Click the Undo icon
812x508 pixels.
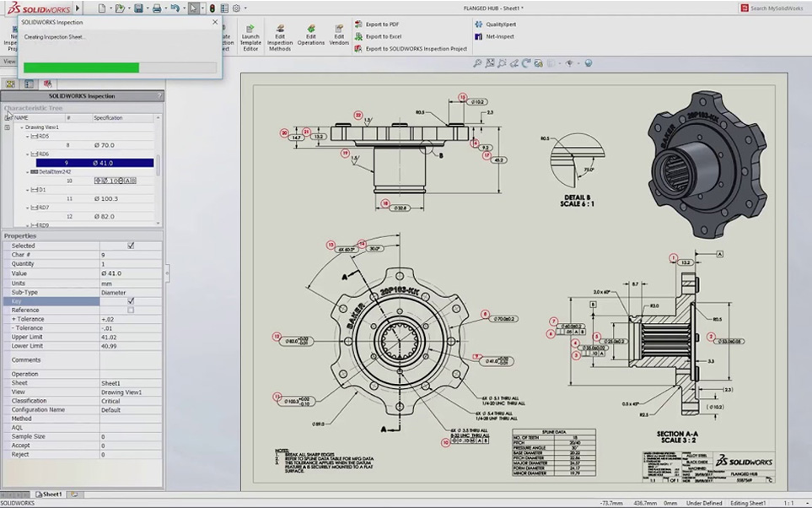pos(175,8)
